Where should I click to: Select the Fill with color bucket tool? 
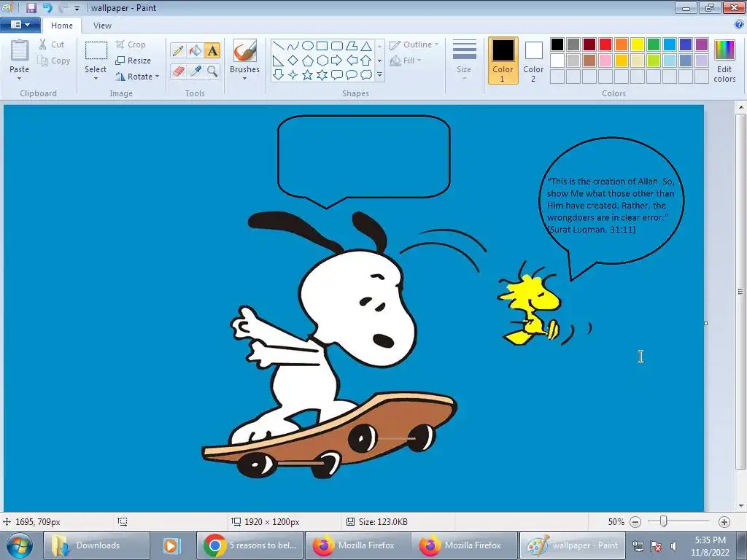[196, 50]
